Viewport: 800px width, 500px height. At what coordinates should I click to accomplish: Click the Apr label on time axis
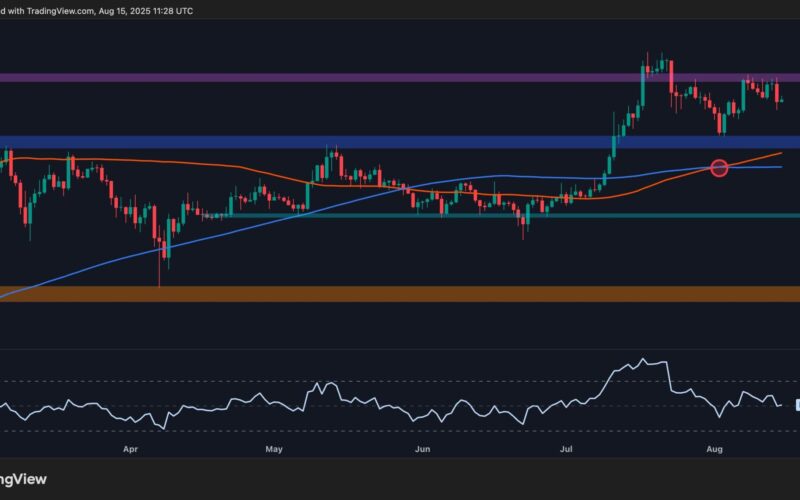tap(130, 451)
